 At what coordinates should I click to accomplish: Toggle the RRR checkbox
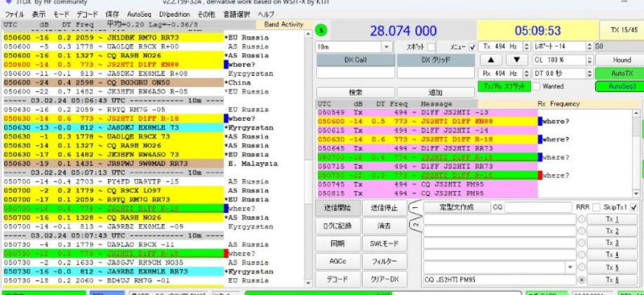(x=596, y=207)
